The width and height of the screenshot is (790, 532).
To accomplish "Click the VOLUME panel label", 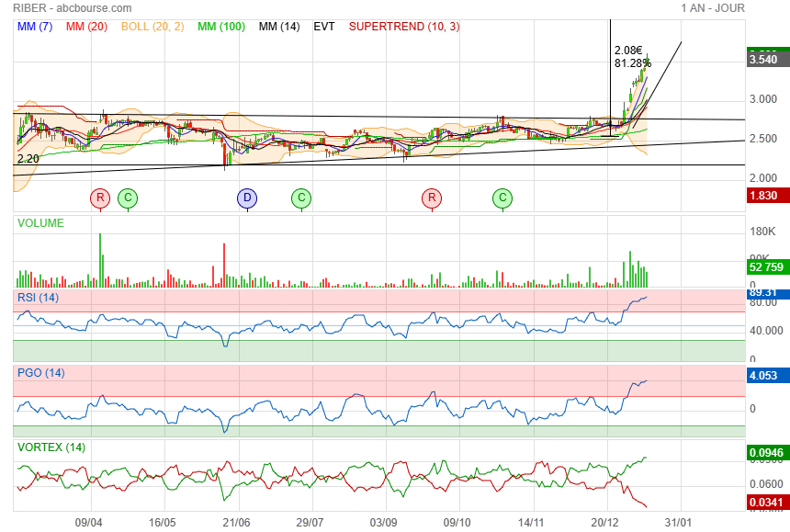I will coord(40,222).
